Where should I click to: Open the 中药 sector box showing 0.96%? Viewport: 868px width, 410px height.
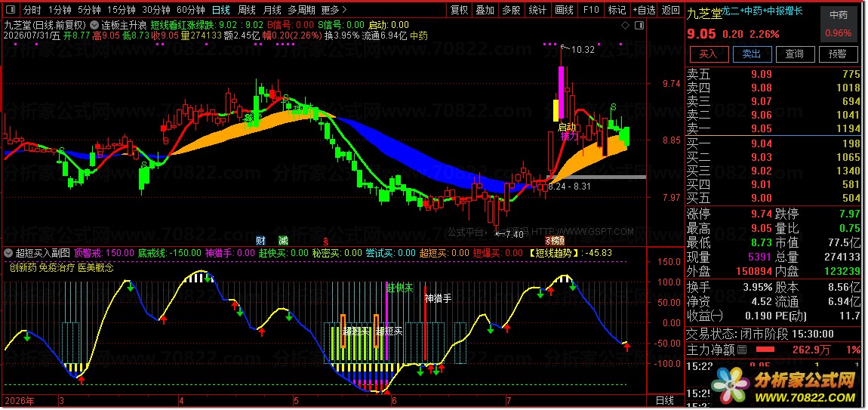838,24
